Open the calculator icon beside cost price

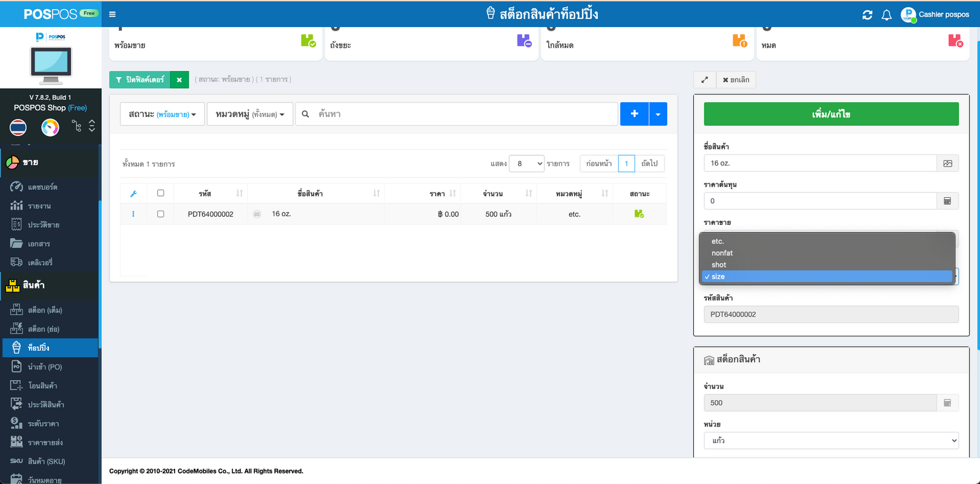tap(947, 201)
